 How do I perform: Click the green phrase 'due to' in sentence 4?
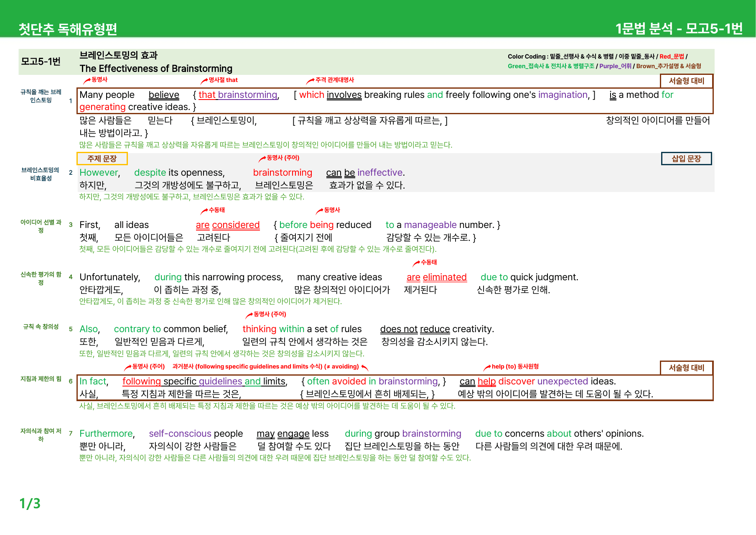[494, 277]
